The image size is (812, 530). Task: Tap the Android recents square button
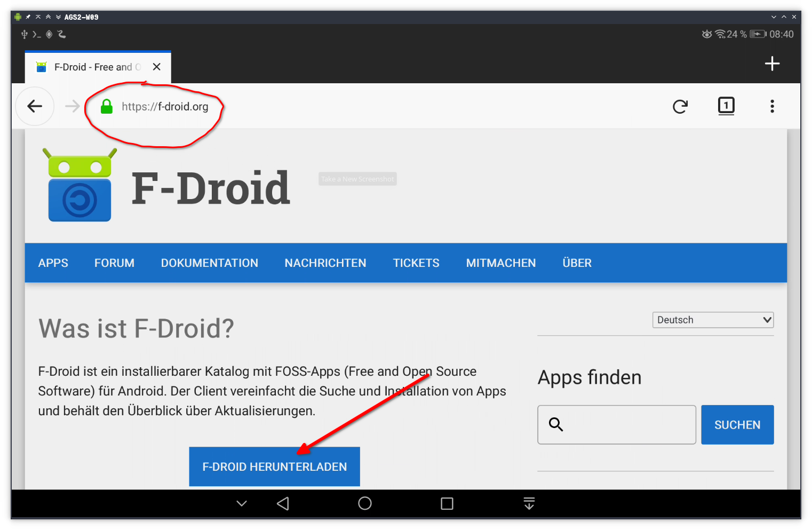[x=447, y=503]
